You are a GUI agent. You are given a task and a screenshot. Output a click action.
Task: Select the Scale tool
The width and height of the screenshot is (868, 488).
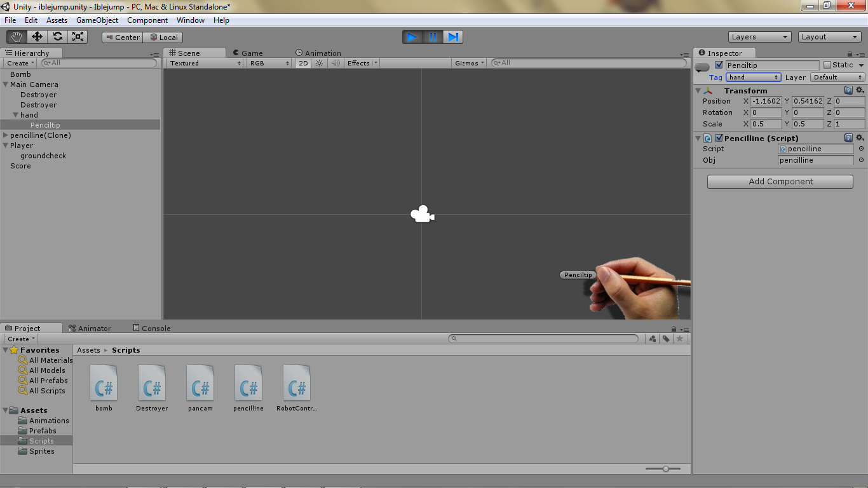tap(78, 37)
